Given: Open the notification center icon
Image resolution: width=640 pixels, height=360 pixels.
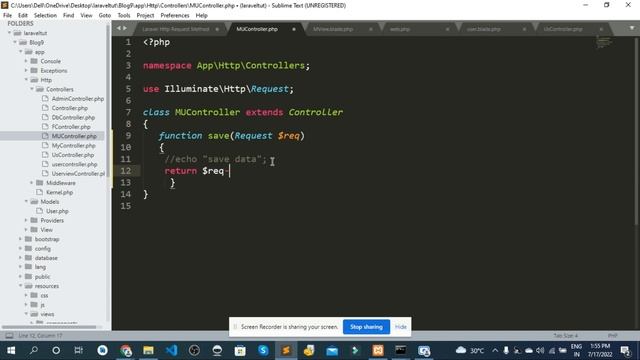Looking at the screenshot, I should click(x=625, y=350).
